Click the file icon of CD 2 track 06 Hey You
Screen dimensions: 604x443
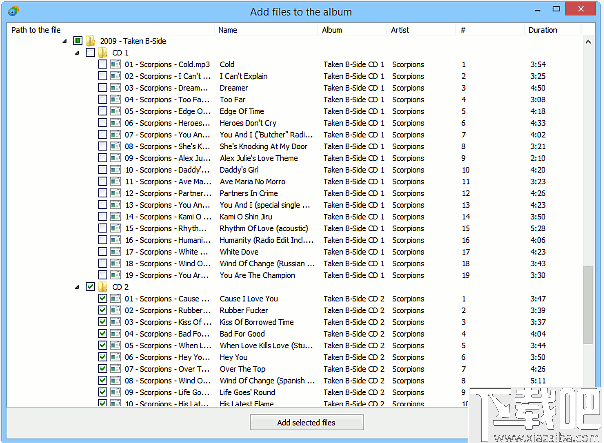click(x=115, y=357)
